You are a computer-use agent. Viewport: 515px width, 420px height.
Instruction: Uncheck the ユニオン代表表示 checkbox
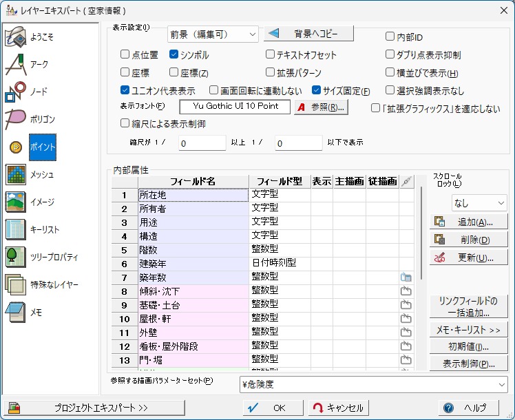(x=125, y=90)
